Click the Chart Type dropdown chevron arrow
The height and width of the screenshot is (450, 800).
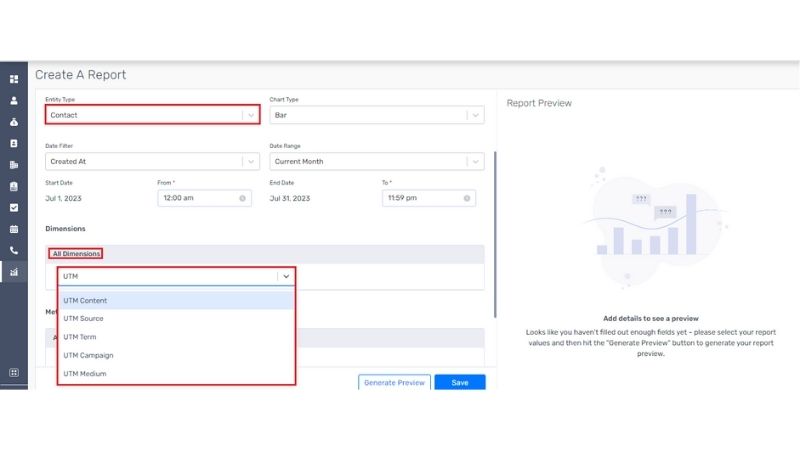coord(476,115)
